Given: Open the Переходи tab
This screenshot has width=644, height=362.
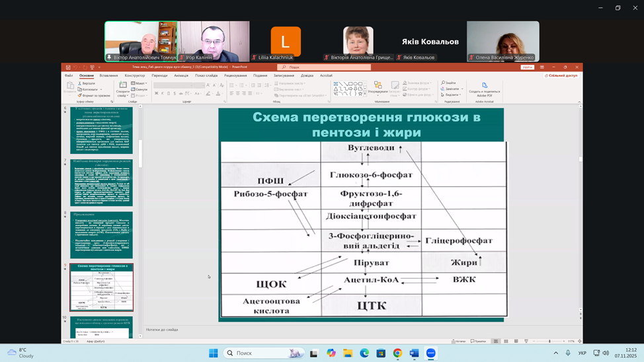Looking at the screenshot, I should [159, 75].
